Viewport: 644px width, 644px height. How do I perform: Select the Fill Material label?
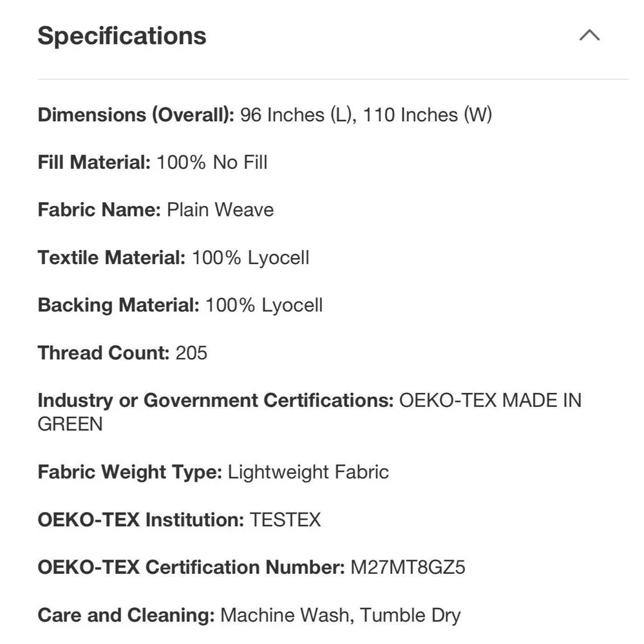point(94,162)
